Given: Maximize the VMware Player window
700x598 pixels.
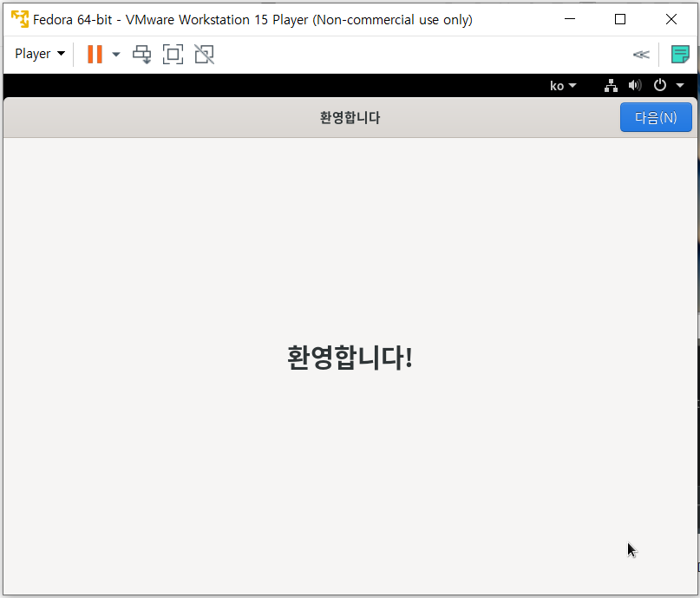Looking at the screenshot, I should 620,19.
